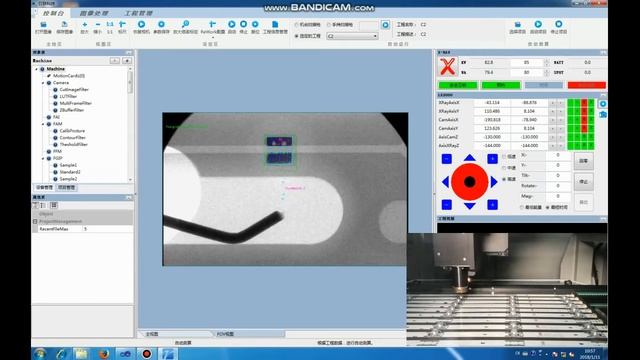Click the Mag value input field
Viewport: 640px width, 360px height.
pyautogui.click(x=558, y=196)
